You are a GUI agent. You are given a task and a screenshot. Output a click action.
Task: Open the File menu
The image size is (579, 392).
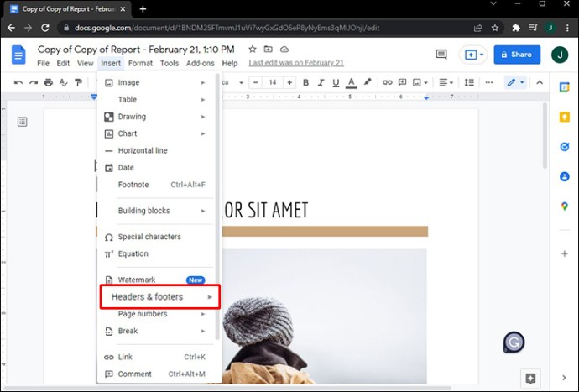pos(43,63)
